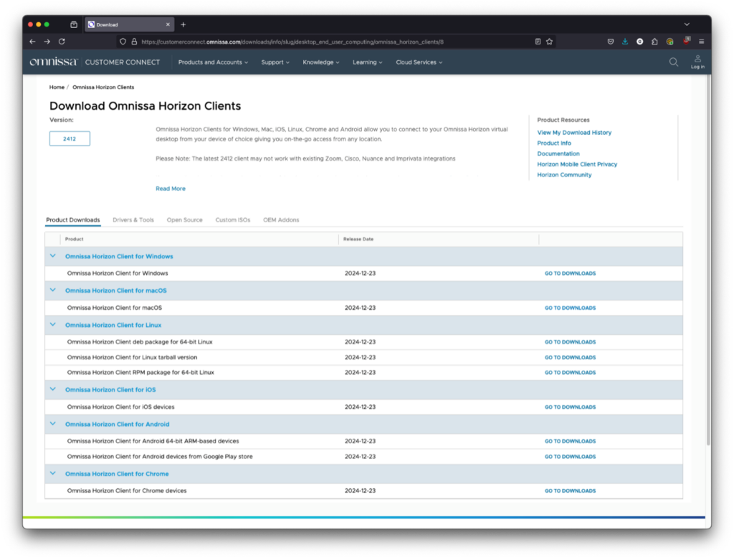Click GO TO DOWNLOADS for Windows client

click(x=570, y=273)
